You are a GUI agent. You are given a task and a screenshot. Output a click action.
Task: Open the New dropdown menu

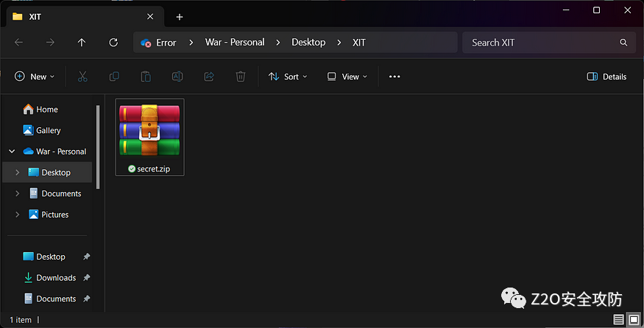[35, 76]
